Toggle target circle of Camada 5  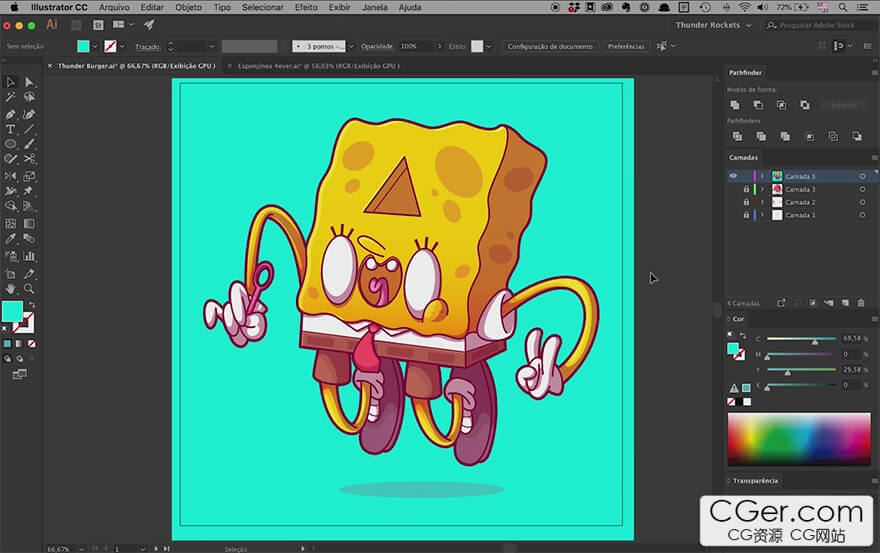coord(863,176)
